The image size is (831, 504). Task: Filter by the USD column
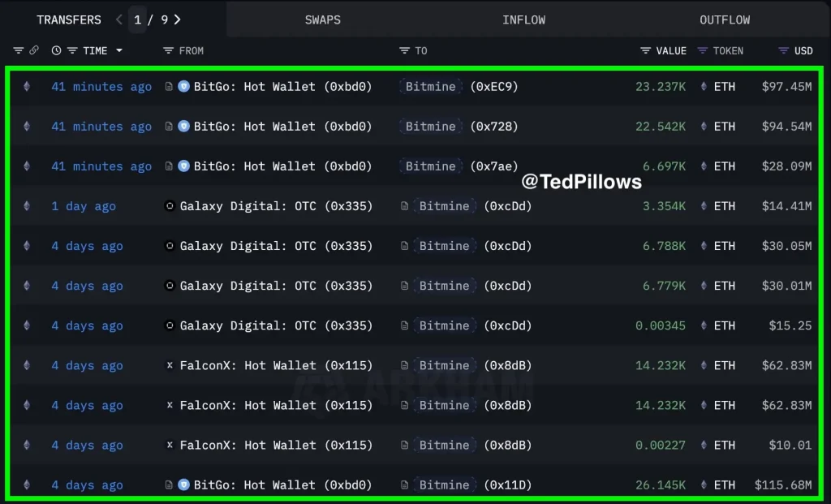(783, 50)
